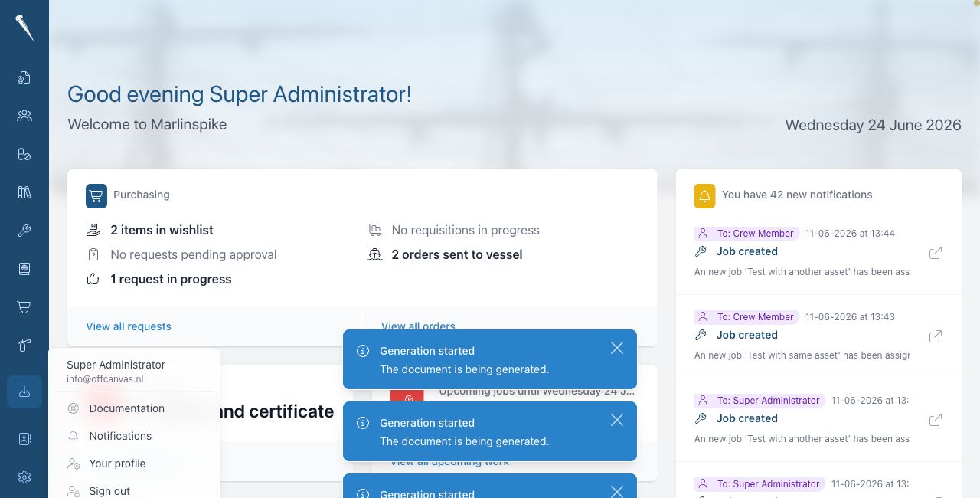Click the info@offcanvas.nl email text

point(105,378)
